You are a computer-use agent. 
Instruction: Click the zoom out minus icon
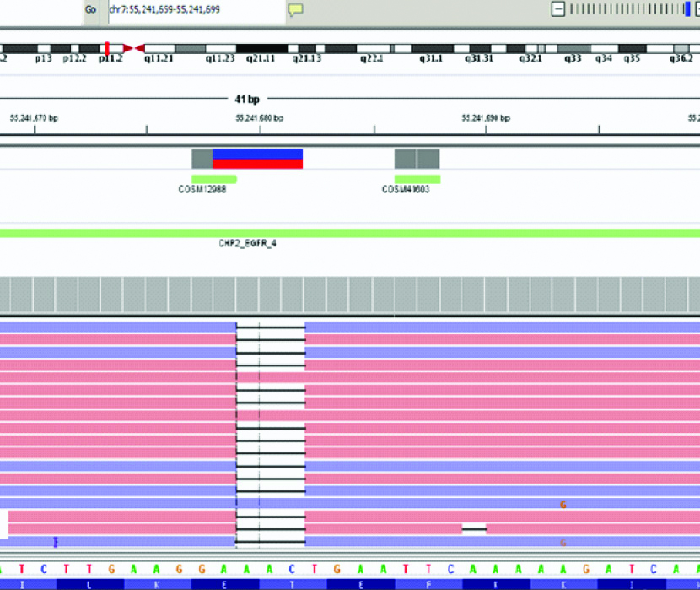coord(557,9)
